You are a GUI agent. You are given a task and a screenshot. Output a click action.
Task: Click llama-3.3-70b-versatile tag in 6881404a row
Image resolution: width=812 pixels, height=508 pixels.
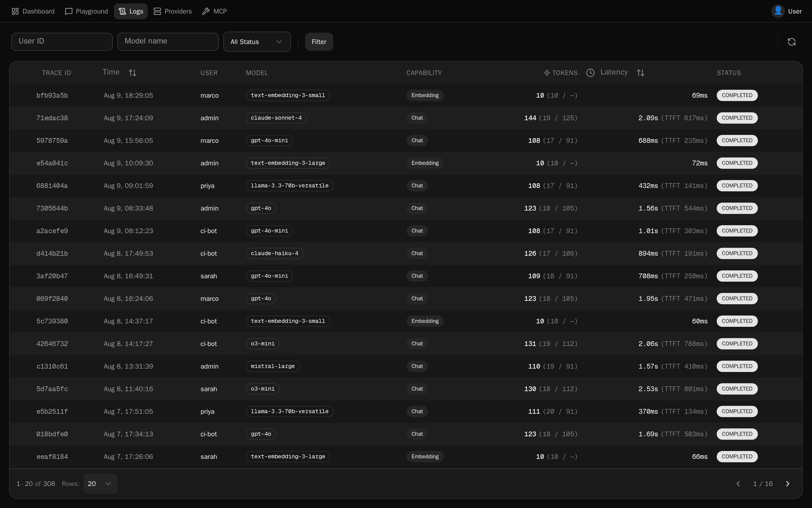[x=290, y=185]
